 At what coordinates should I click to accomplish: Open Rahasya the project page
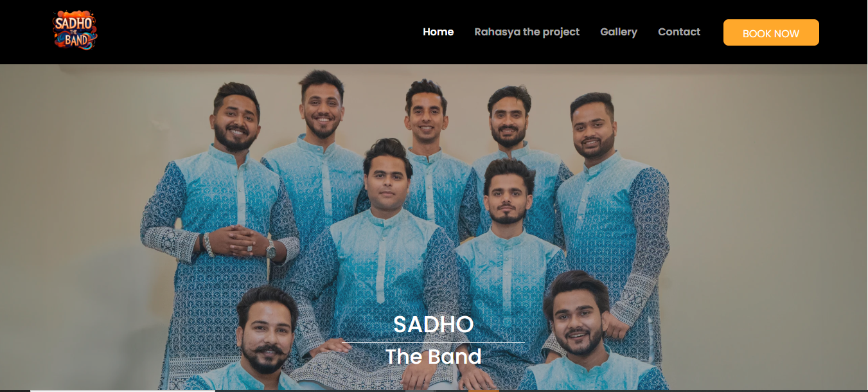click(527, 31)
